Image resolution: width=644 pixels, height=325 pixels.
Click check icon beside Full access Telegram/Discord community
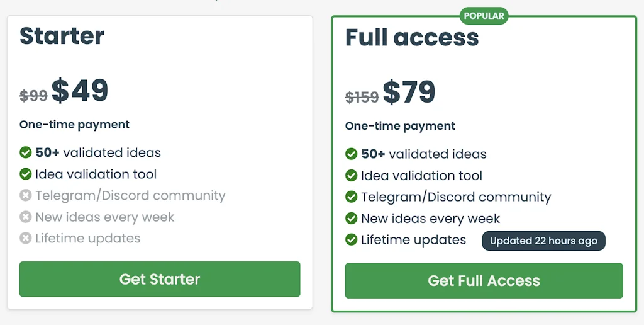point(352,197)
